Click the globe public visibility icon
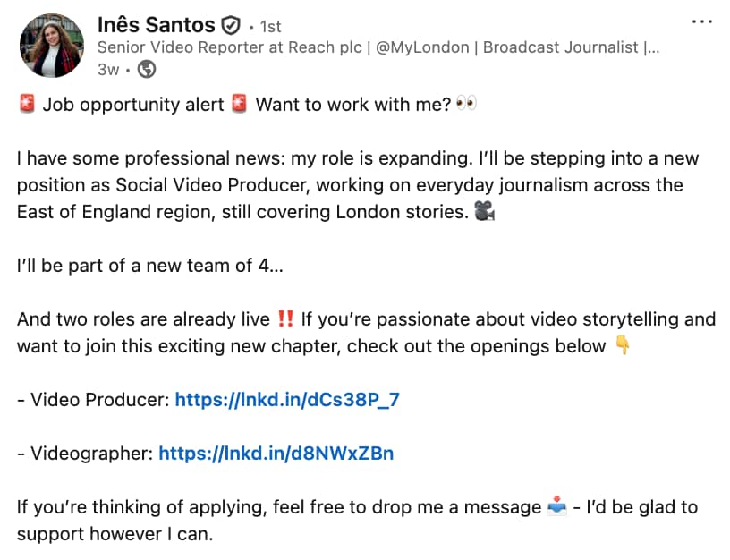Image resolution: width=730 pixels, height=560 pixels. tap(146, 69)
